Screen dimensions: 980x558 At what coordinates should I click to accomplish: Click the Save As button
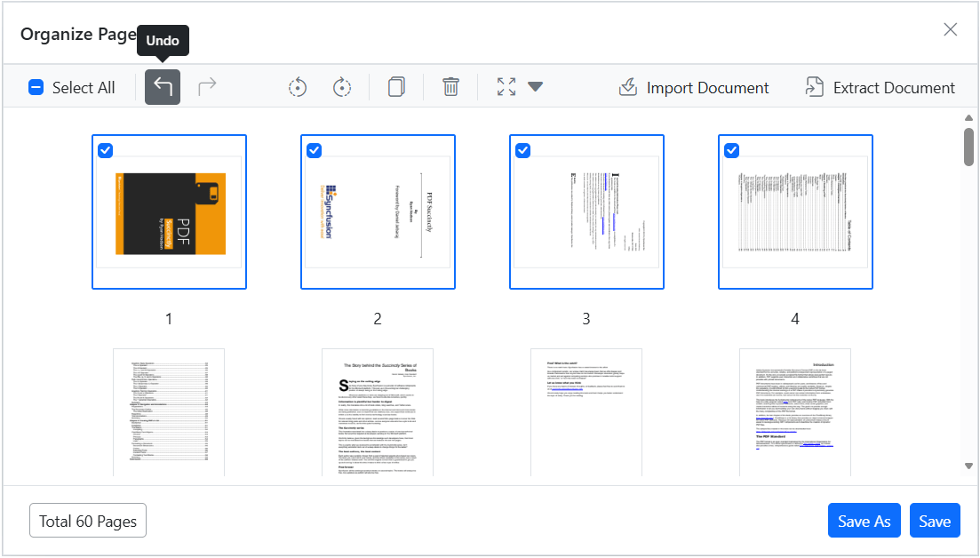click(864, 521)
